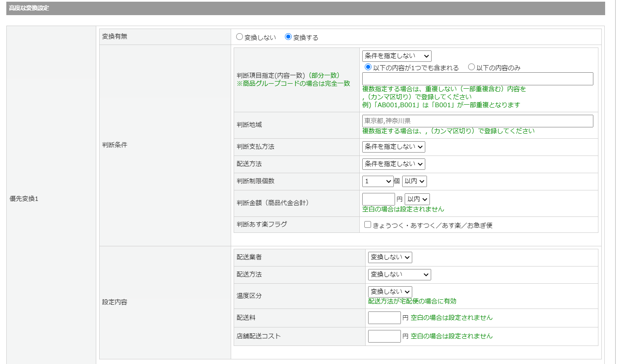Expand the 温度区分 dropdown

pyautogui.click(x=390, y=292)
